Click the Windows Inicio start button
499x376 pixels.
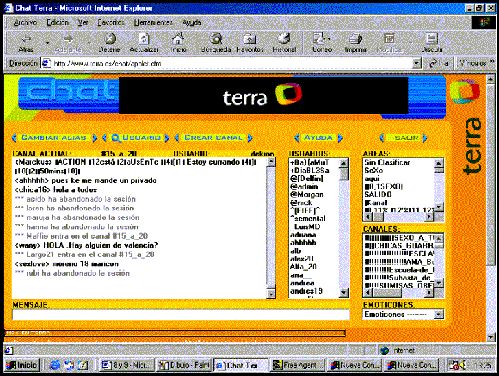(22, 365)
